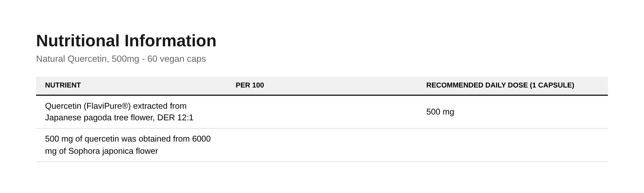Select the Recommended Daily Dose column header
Screen dimensions: 644x193
500,85
